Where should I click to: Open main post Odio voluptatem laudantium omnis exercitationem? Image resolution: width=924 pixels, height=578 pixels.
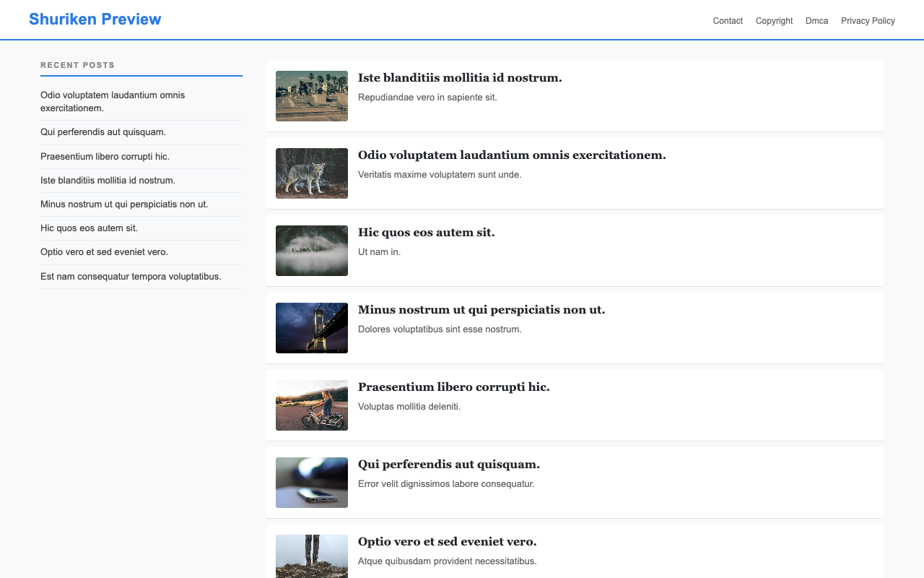[x=512, y=155]
